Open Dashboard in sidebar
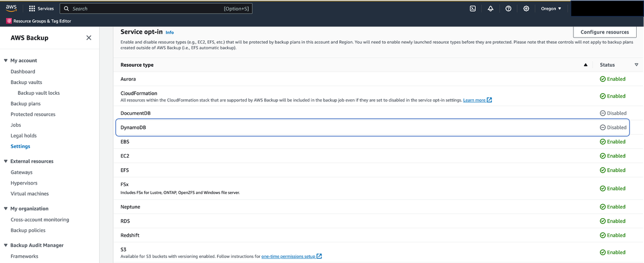 (x=23, y=71)
